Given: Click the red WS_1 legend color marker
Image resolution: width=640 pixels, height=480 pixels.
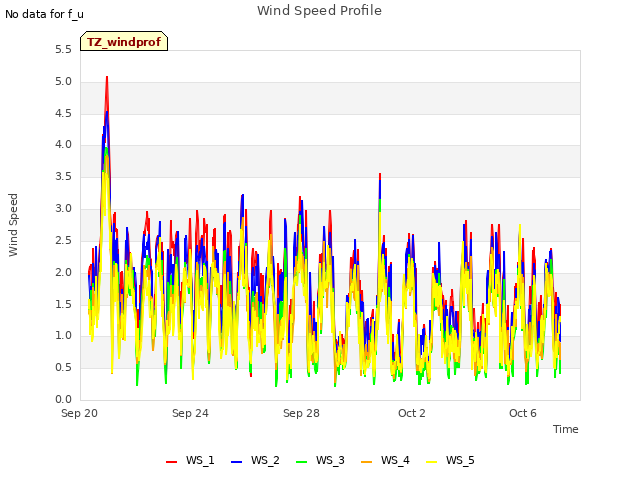Looking at the screenshot, I should [171, 462].
